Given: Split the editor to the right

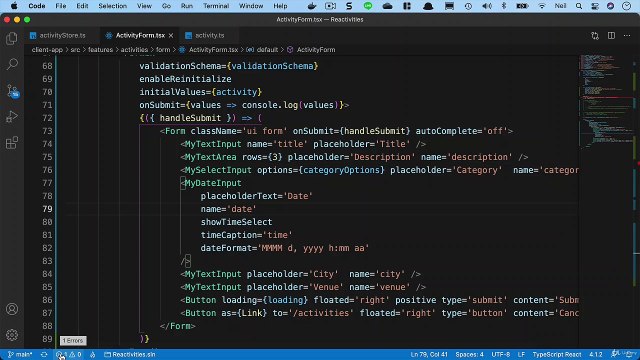Looking at the screenshot, I should click(611, 36).
